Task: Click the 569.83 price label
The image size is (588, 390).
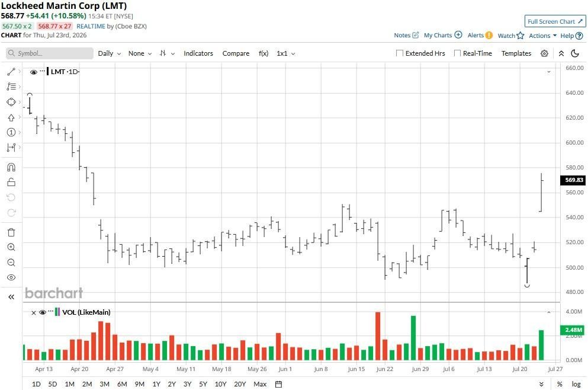Action: coord(573,180)
